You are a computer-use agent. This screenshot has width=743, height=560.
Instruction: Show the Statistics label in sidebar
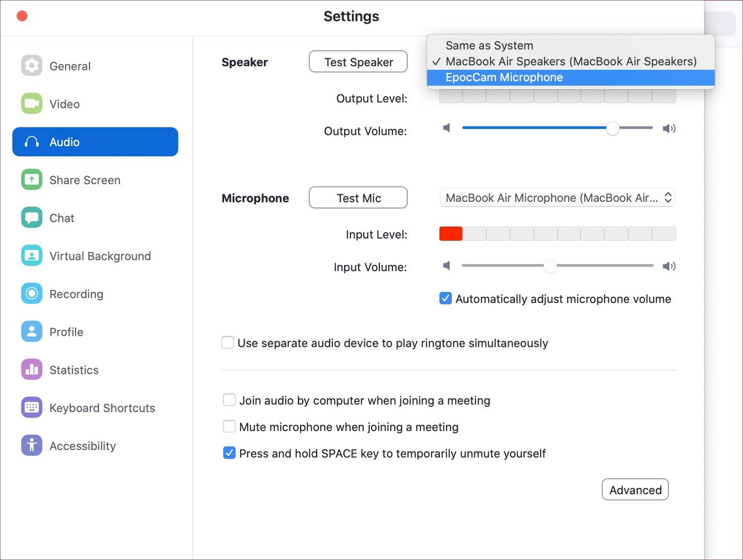[x=74, y=370]
